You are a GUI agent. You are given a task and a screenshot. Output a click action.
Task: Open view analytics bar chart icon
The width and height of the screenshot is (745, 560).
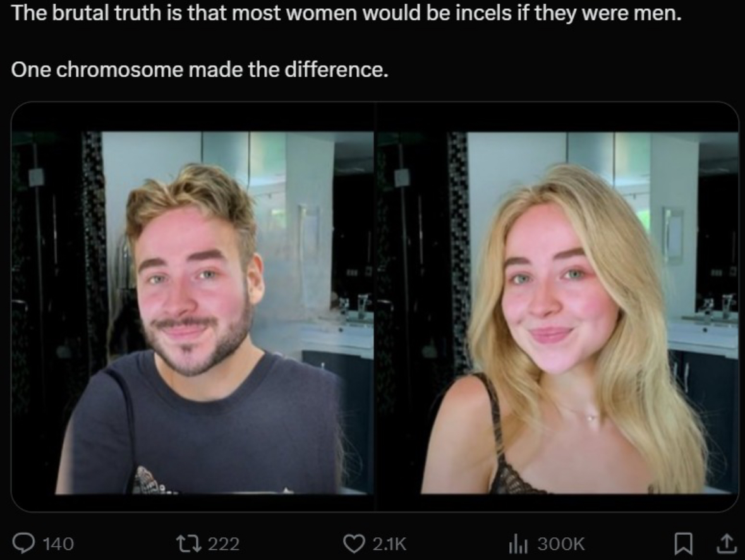[x=518, y=544]
